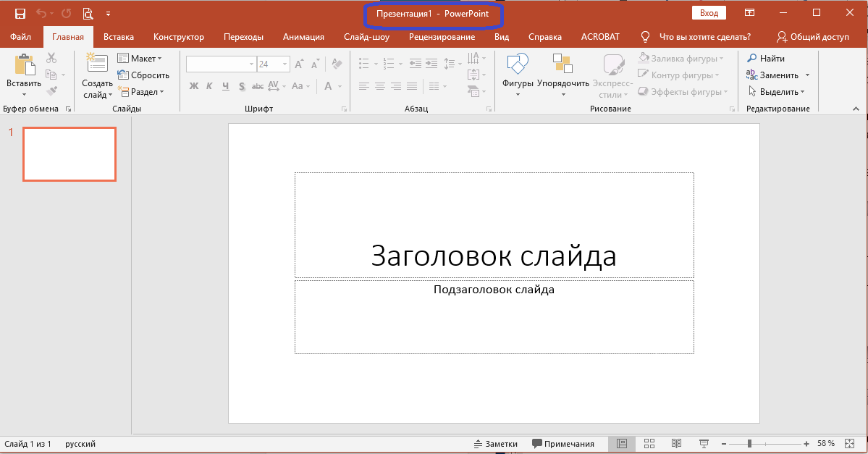The height and width of the screenshot is (454, 868).
Task: Open Reading view from status bar
Action: pos(676,443)
